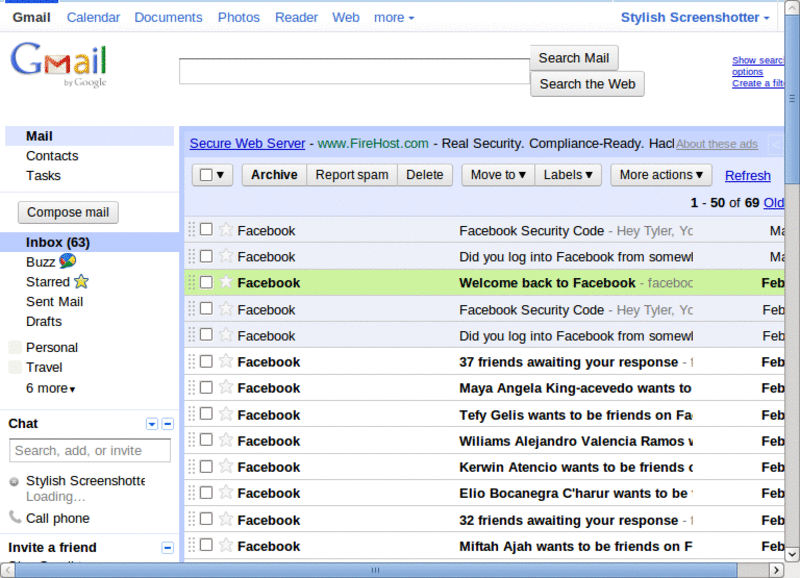The height and width of the screenshot is (578, 800).
Task: Click the Travel label color square
Action: 16,367
